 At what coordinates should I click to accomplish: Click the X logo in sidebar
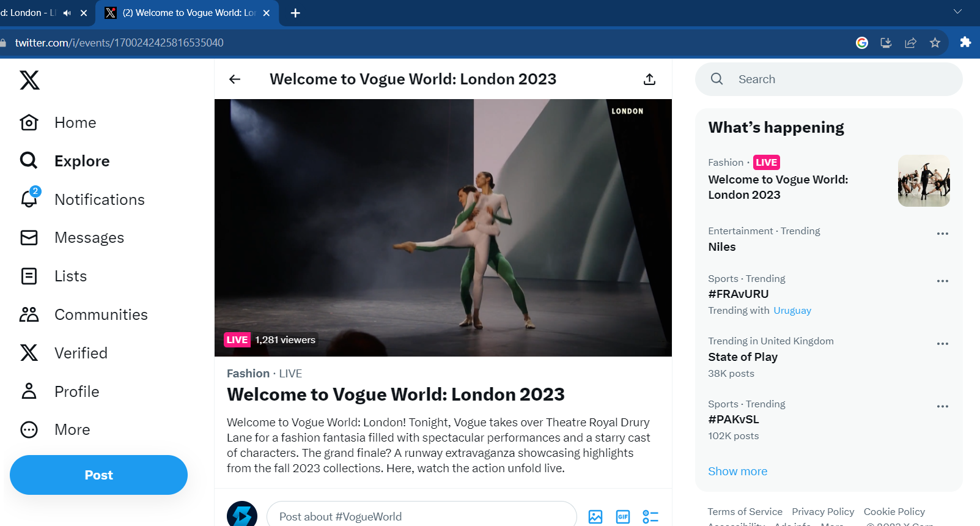(x=29, y=80)
